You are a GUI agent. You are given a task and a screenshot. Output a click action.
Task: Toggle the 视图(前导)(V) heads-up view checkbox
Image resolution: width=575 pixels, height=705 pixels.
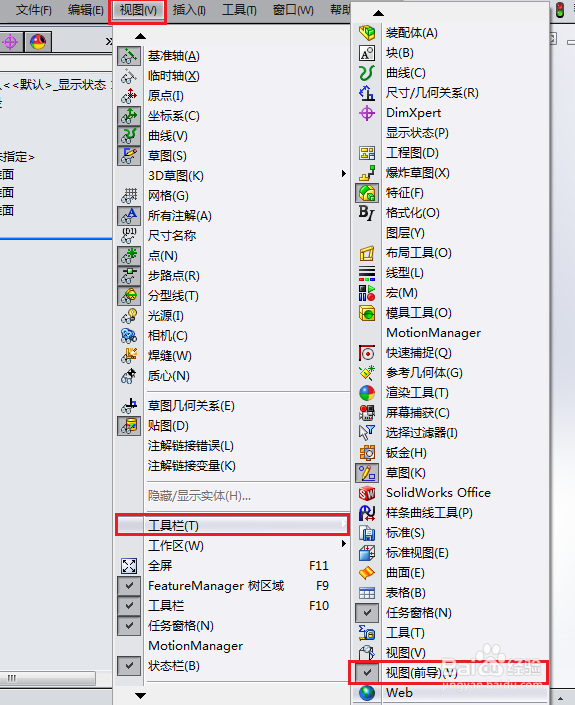click(367, 673)
